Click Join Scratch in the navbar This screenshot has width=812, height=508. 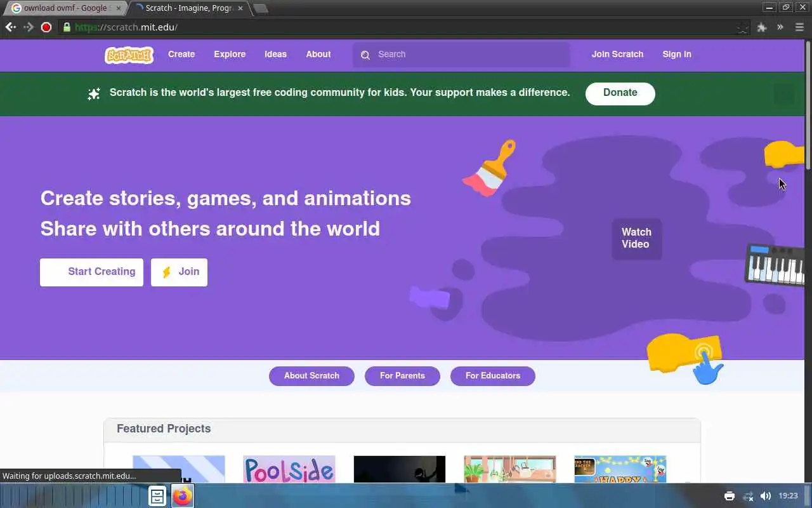[x=617, y=55]
